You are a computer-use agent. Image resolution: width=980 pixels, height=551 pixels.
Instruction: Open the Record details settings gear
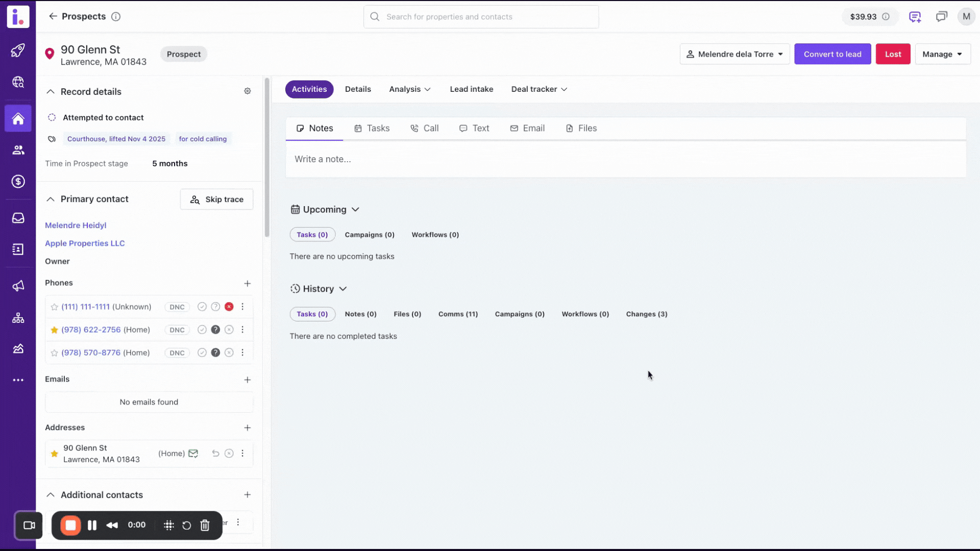click(248, 91)
